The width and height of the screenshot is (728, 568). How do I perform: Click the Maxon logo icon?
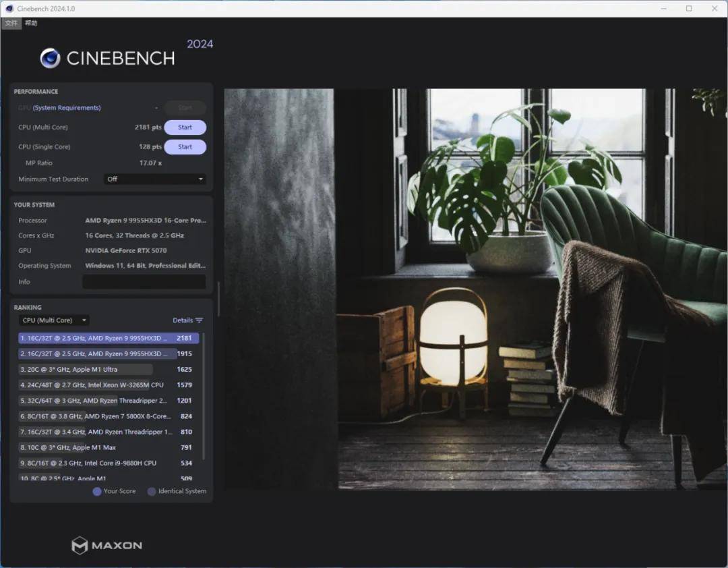[x=80, y=545]
